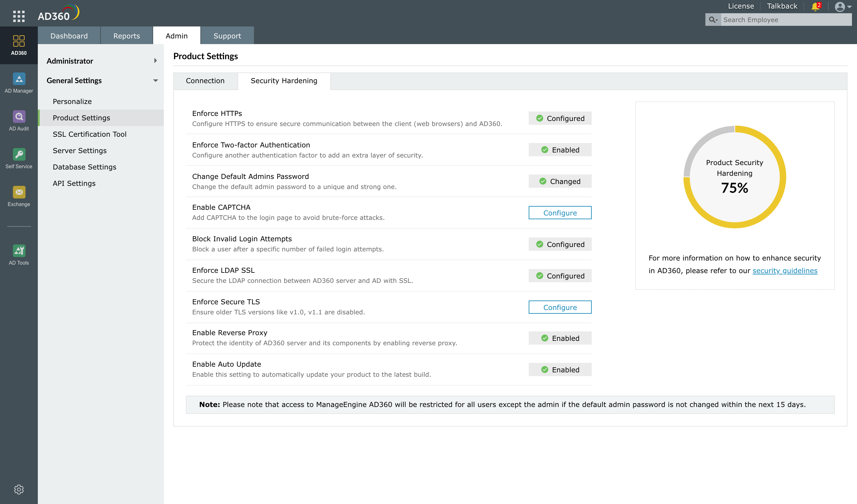This screenshot has height=504, width=857.
Task: Open AD Audit sidebar icon
Action: click(x=19, y=121)
